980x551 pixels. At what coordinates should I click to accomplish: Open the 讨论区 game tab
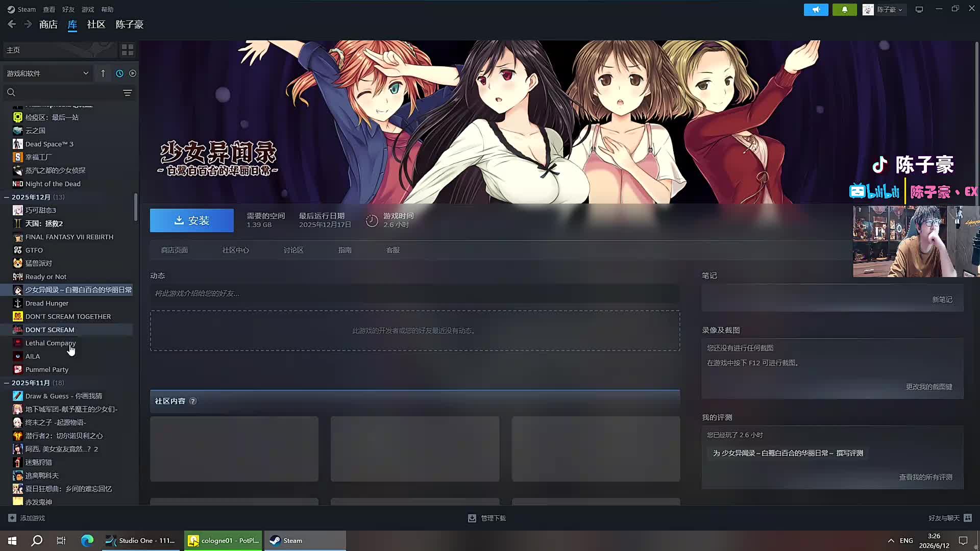[293, 250]
